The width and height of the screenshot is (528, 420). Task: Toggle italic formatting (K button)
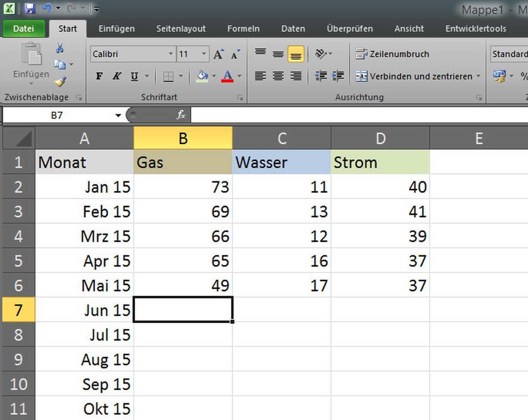(x=117, y=76)
